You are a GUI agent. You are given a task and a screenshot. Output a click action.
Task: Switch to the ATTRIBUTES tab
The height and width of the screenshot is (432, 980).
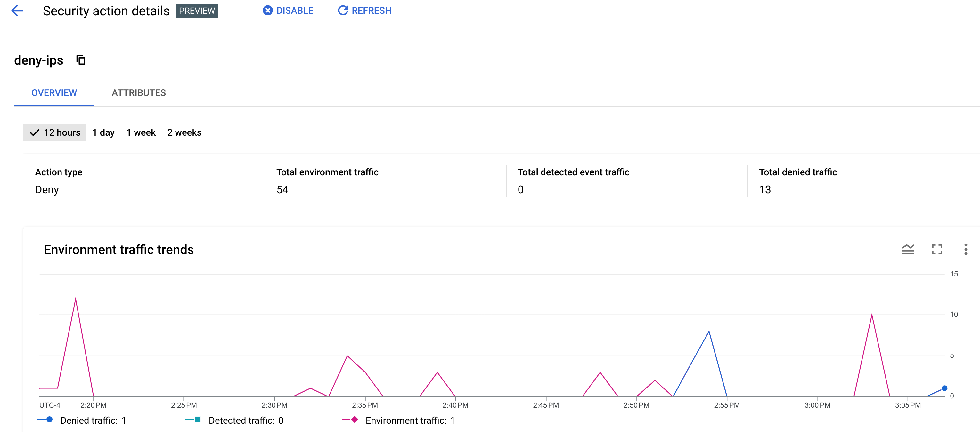pyautogui.click(x=138, y=92)
